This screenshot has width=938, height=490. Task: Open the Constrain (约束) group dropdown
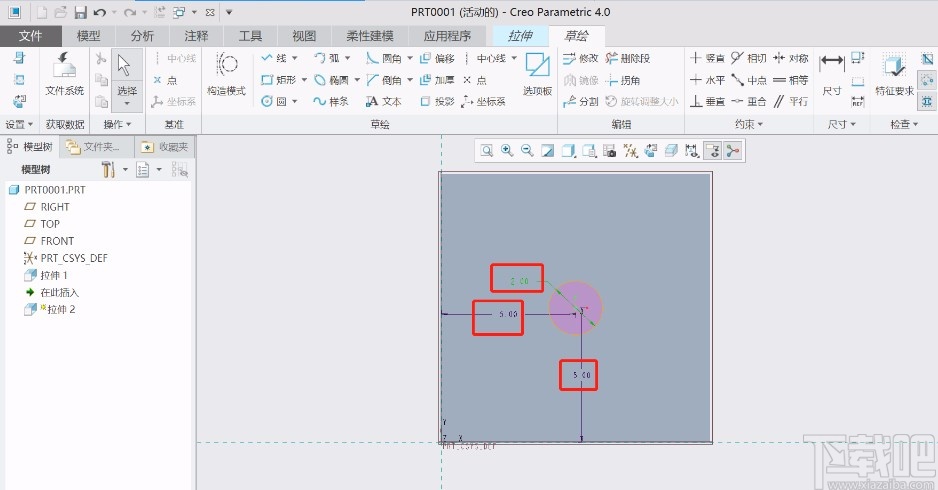(748, 124)
